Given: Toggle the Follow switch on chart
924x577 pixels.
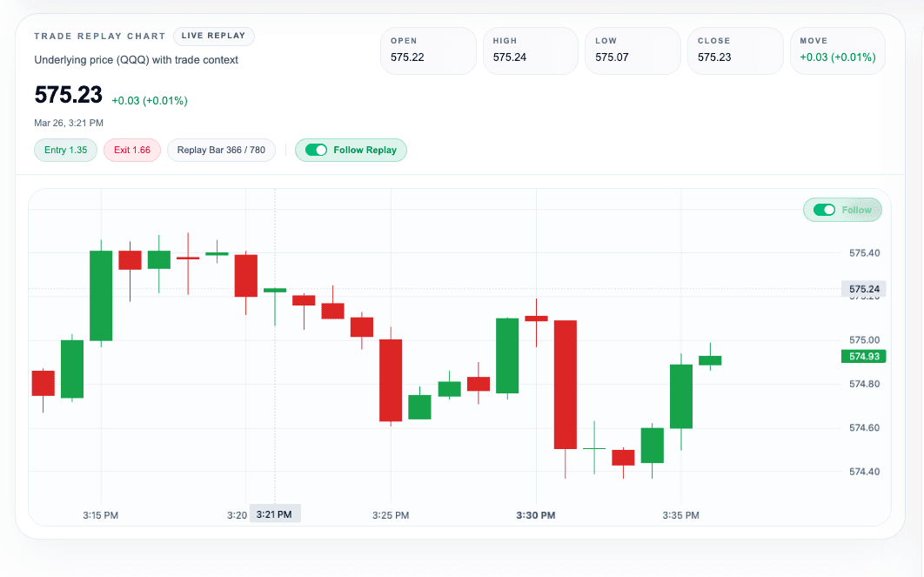Looking at the screenshot, I should pos(824,210).
